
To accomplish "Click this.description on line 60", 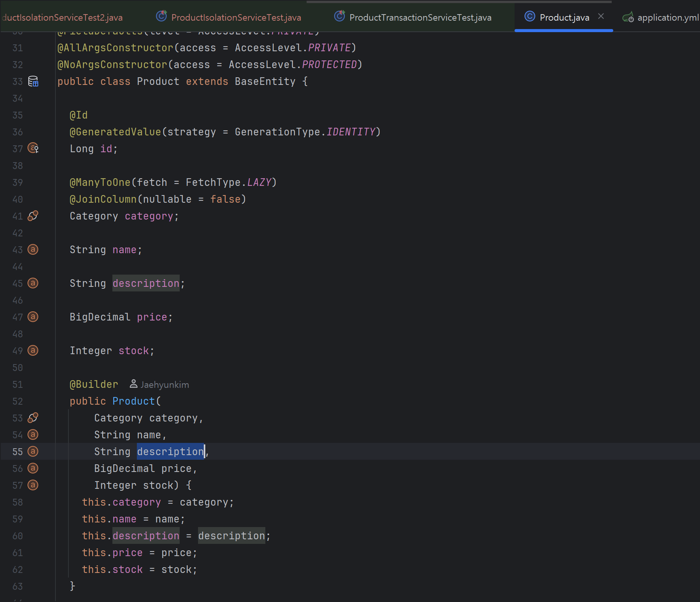I will (131, 536).
